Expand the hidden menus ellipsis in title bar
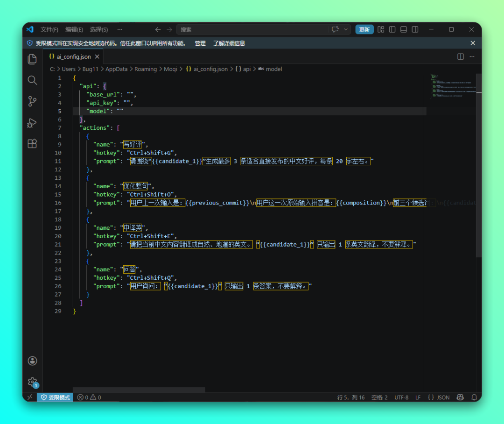The image size is (504, 424). 119,29
